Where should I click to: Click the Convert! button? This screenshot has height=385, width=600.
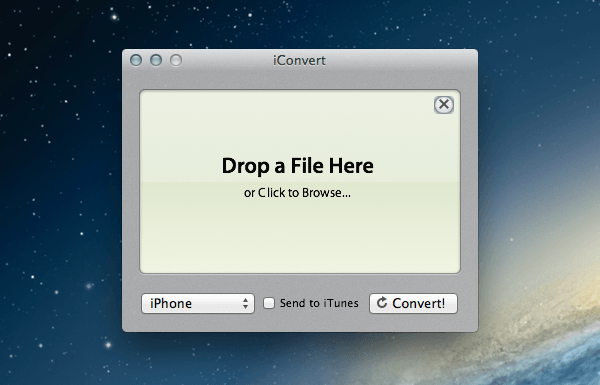pos(413,303)
